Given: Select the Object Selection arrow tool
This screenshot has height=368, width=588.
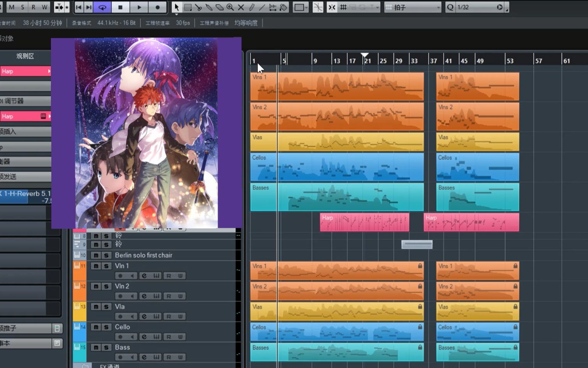Looking at the screenshot, I should 177,7.
